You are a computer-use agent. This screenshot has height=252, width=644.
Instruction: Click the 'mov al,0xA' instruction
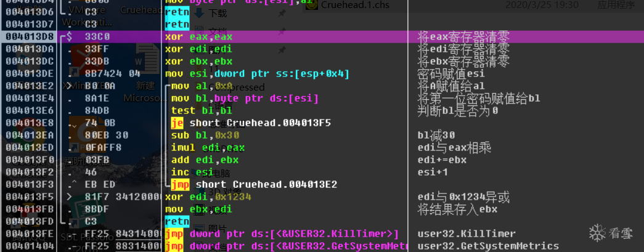coord(202,86)
